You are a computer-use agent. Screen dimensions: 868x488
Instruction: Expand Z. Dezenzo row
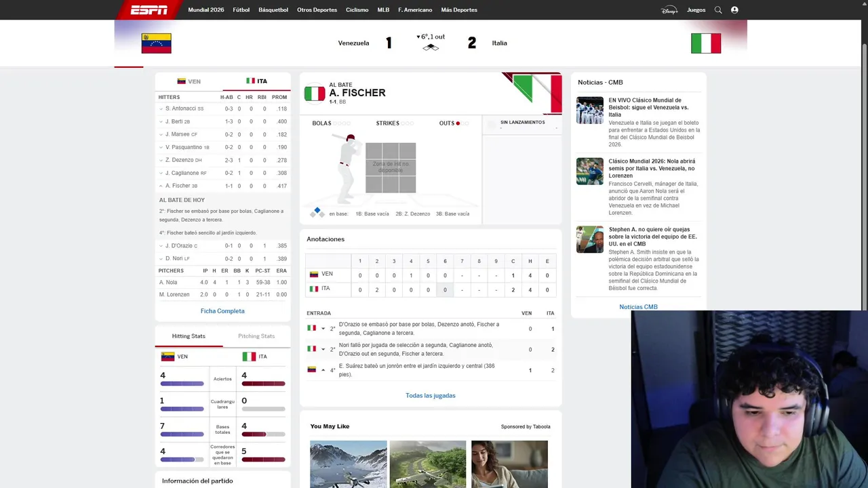(x=161, y=160)
